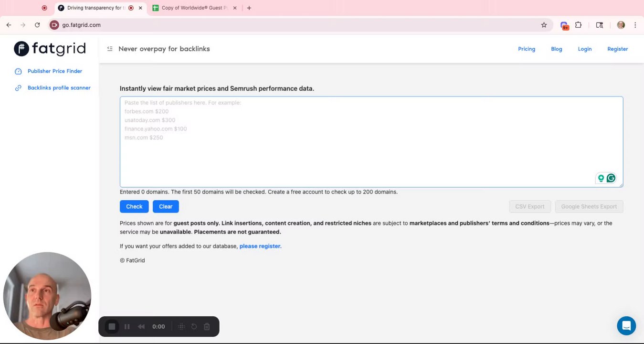This screenshot has height=344, width=644.
Task: Click the link icon beside Backlinks profile scanner
Action: (18, 88)
